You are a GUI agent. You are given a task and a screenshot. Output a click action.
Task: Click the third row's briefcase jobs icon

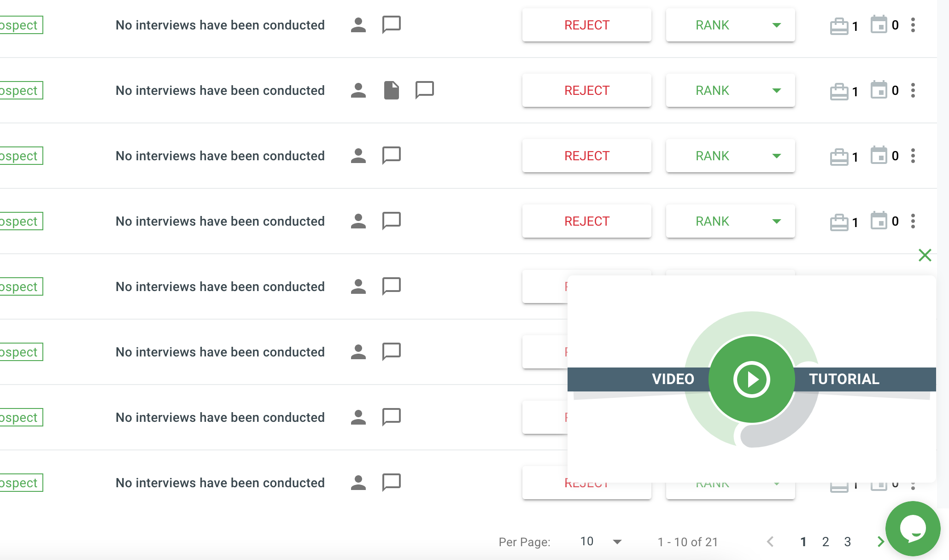pos(839,157)
